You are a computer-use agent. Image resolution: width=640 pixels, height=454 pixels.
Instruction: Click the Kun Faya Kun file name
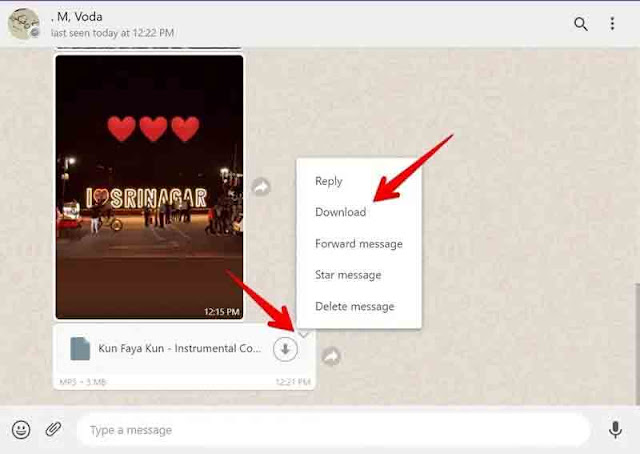pyautogui.click(x=180, y=348)
